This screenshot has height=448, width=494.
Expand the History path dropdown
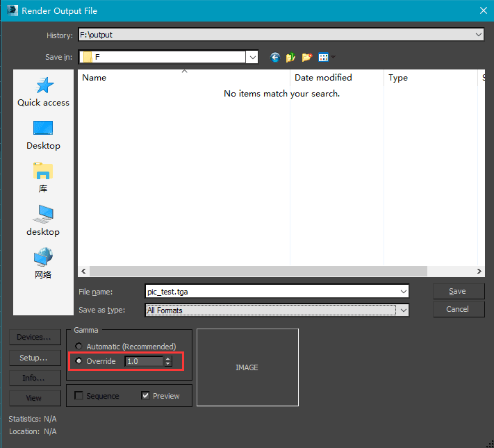[479, 35]
